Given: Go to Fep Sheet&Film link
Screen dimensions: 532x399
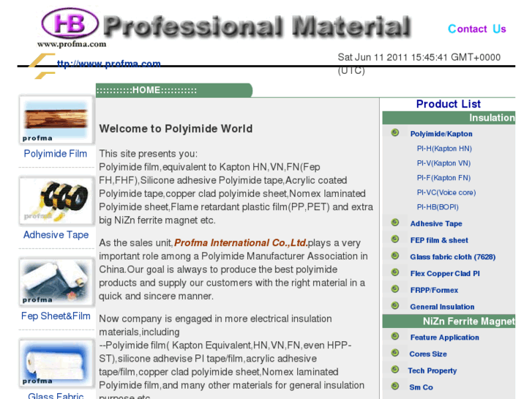Looking at the screenshot, I should (x=56, y=316).
